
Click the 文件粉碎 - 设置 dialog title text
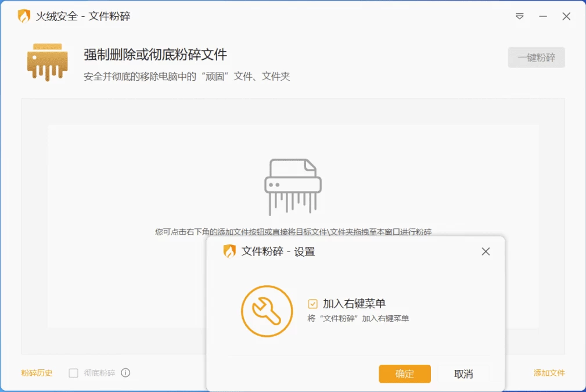coord(278,251)
